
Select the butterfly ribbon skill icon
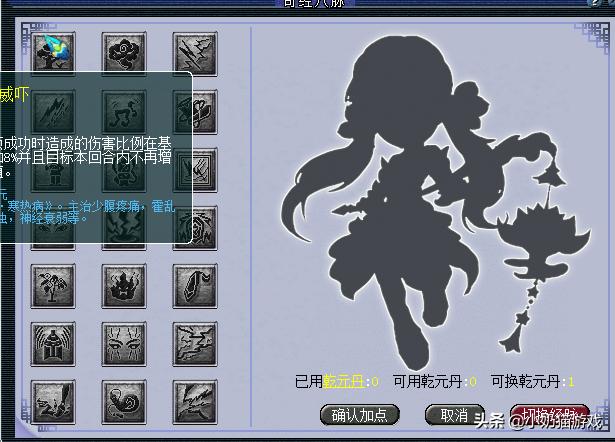coord(196,112)
